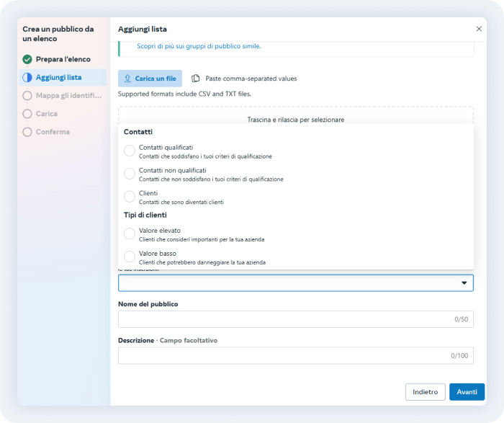Click the half-filled Aggiungi lista step icon
This screenshot has width=504, height=423.
click(27, 77)
